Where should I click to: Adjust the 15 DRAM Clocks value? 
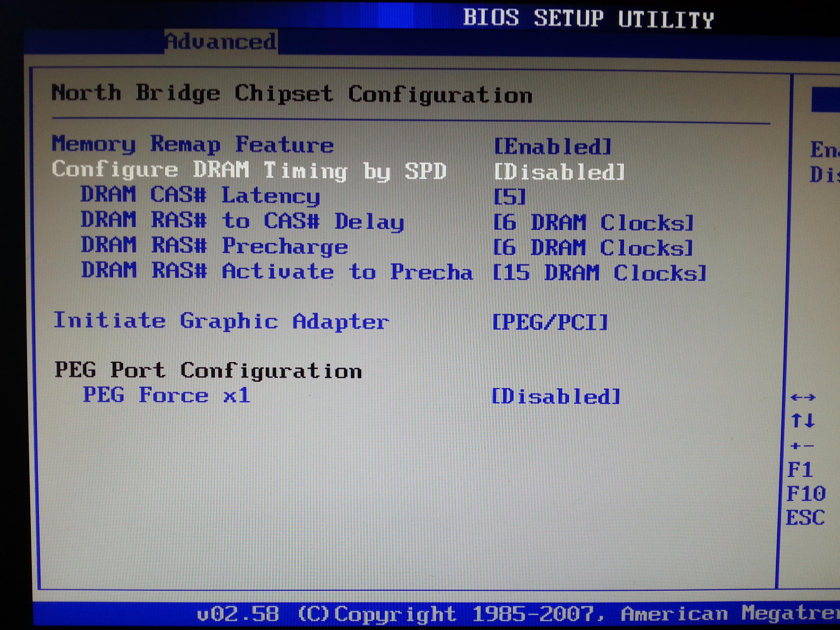click(x=599, y=273)
